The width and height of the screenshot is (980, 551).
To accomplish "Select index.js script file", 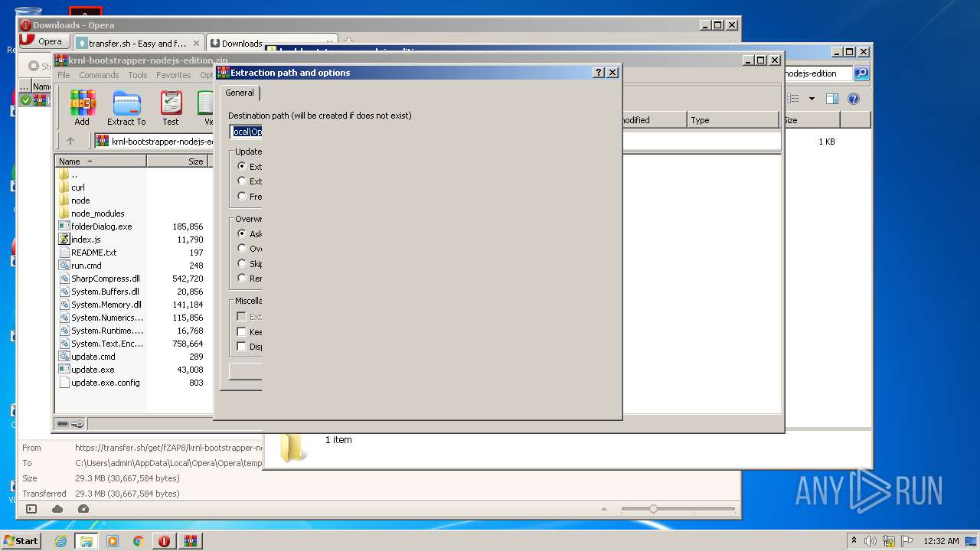I will point(86,240).
